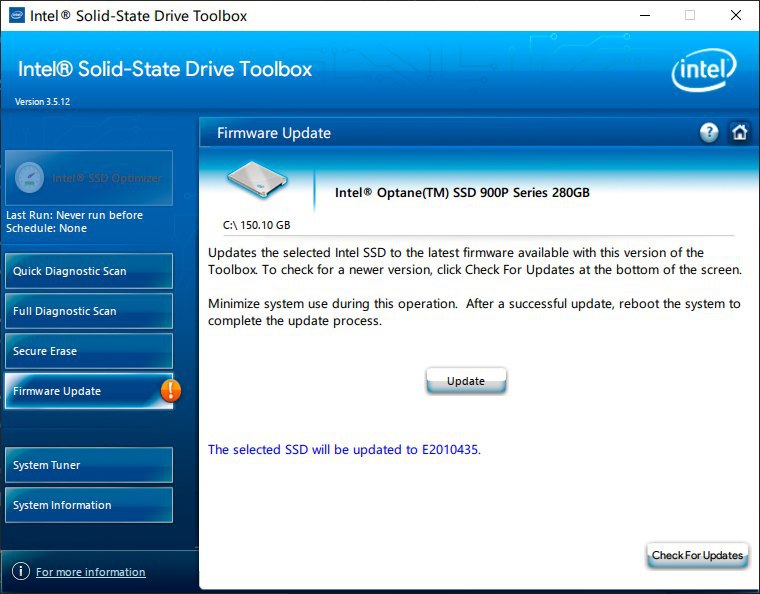Open System Tuner

(89, 465)
